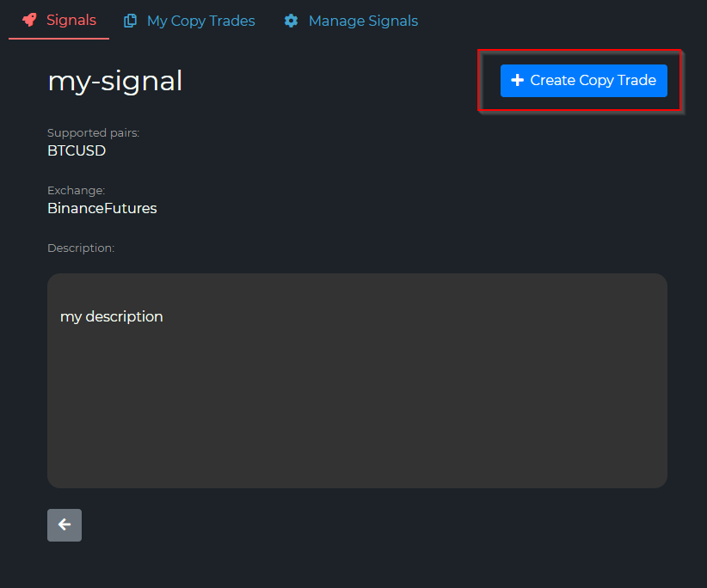Click the Exchange label

76,190
